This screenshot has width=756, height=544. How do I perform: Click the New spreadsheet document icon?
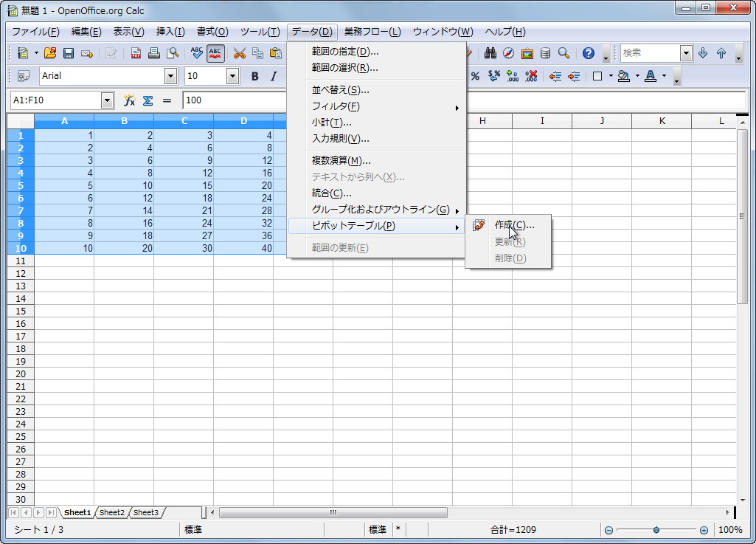click(23, 53)
